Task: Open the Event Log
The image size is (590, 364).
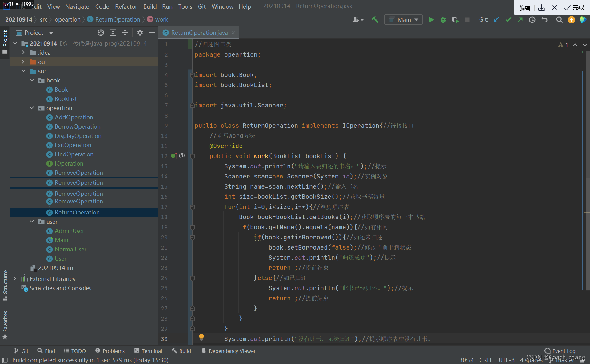Action: pyautogui.click(x=560, y=351)
